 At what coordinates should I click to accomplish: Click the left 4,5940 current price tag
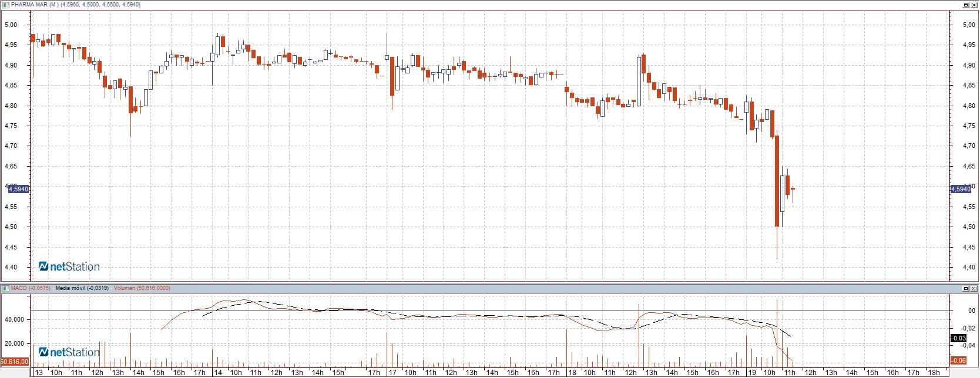(x=18, y=189)
